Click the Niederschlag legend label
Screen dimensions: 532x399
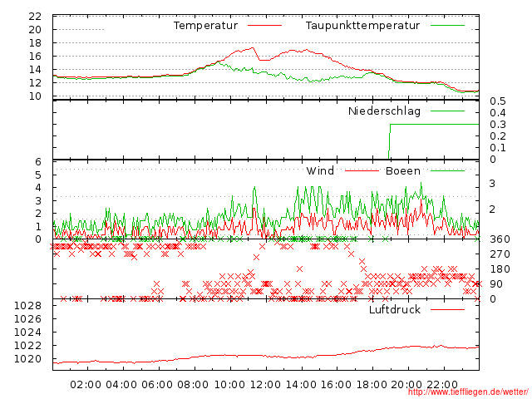pos(384,111)
